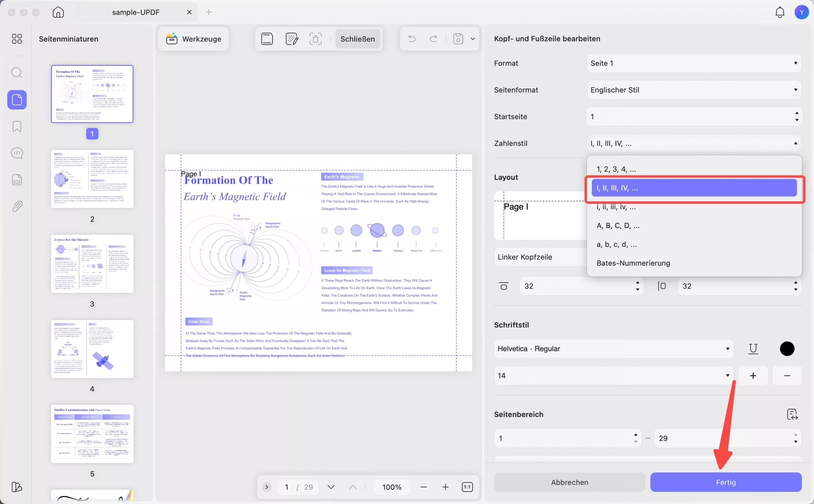Expand the Seitenformat Englischer Stil dropdown
The height and width of the screenshot is (504, 814).
(693, 90)
